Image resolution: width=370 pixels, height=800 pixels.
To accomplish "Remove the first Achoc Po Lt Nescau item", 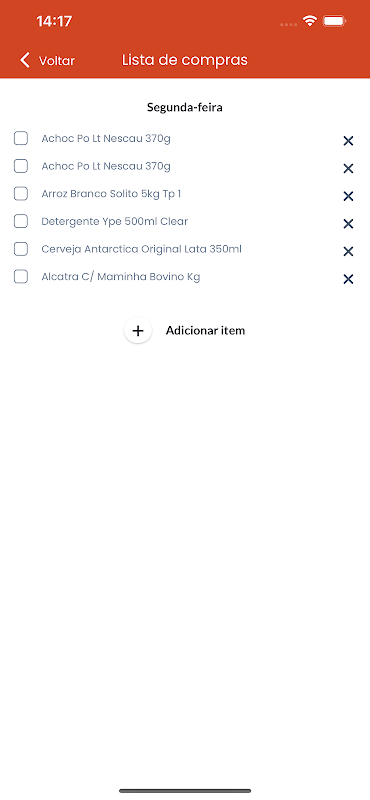I will point(348,141).
